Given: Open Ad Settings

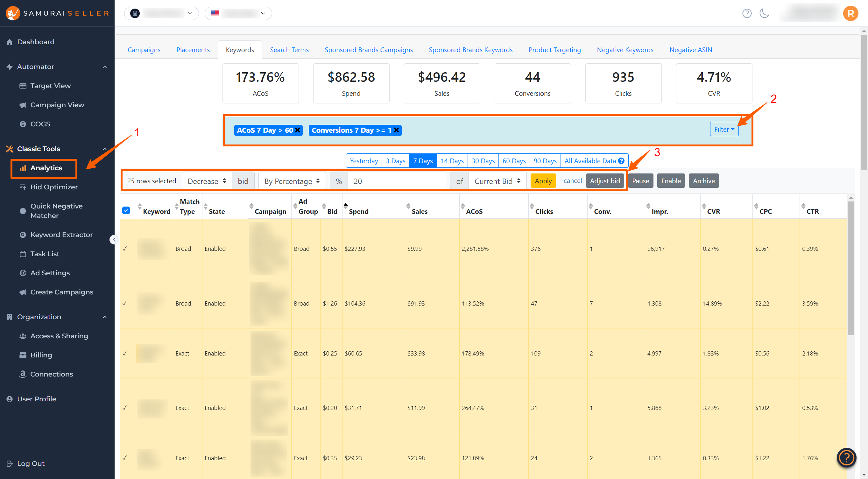Looking at the screenshot, I should [x=50, y=273].
